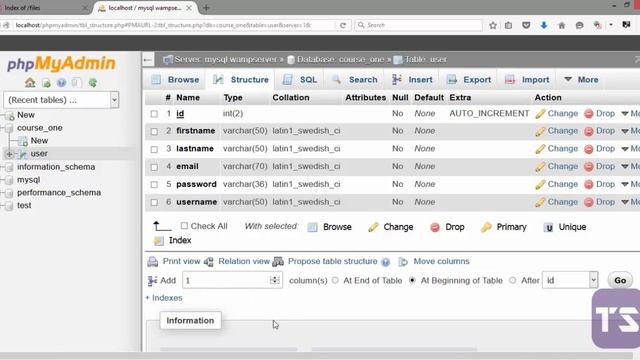
Task: Click red Drop icon for firstname row
Action: (x=589, y=131)
